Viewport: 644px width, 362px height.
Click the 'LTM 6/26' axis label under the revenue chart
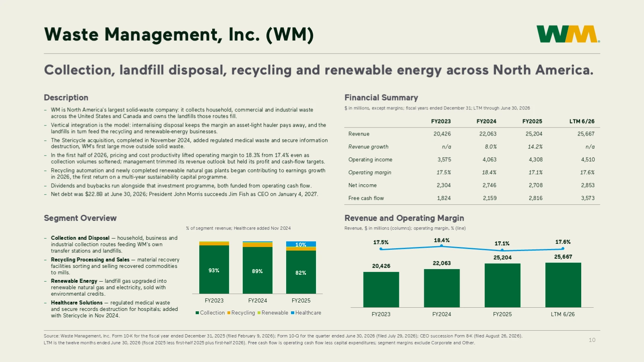click(x=563, y=315)
